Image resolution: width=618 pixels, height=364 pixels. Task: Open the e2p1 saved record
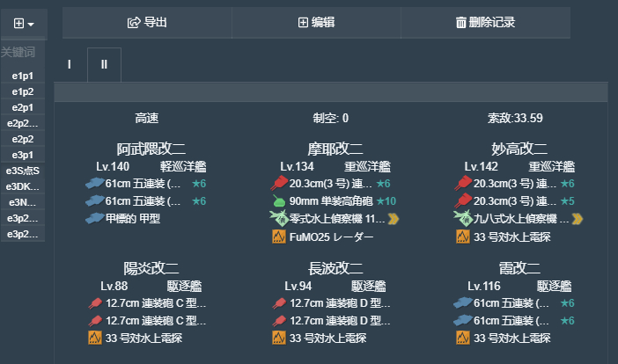23,107
